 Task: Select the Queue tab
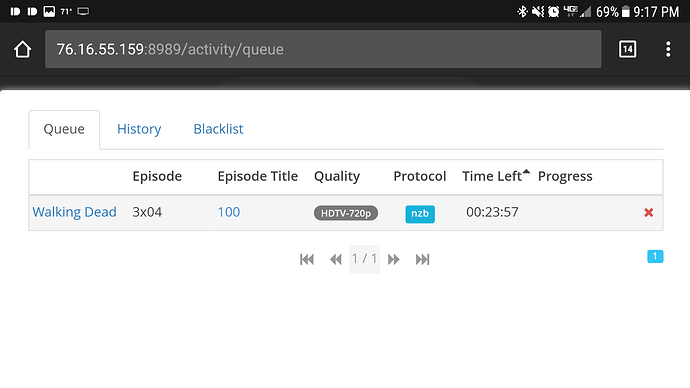point(64,129)
